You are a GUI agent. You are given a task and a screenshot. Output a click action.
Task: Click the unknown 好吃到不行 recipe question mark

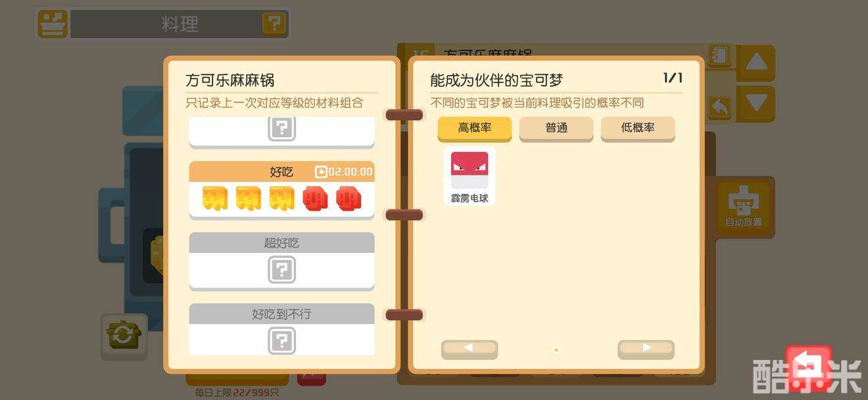pos(281,341)
